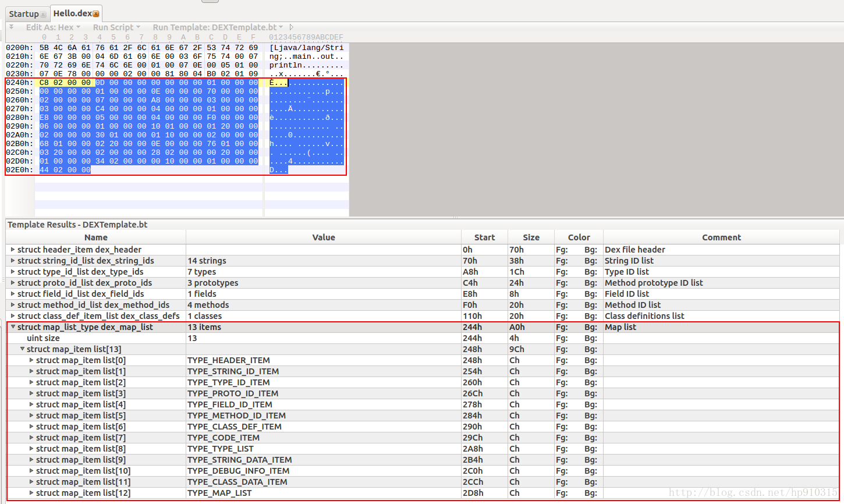
Task: Expand map_item list[9] row
Action: (x=31, y=460)
